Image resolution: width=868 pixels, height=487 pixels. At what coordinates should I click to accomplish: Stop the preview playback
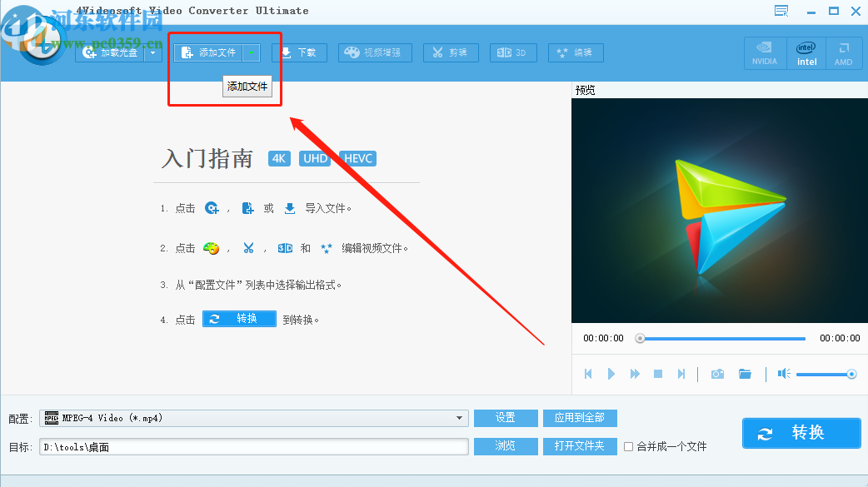coord(658,374)
